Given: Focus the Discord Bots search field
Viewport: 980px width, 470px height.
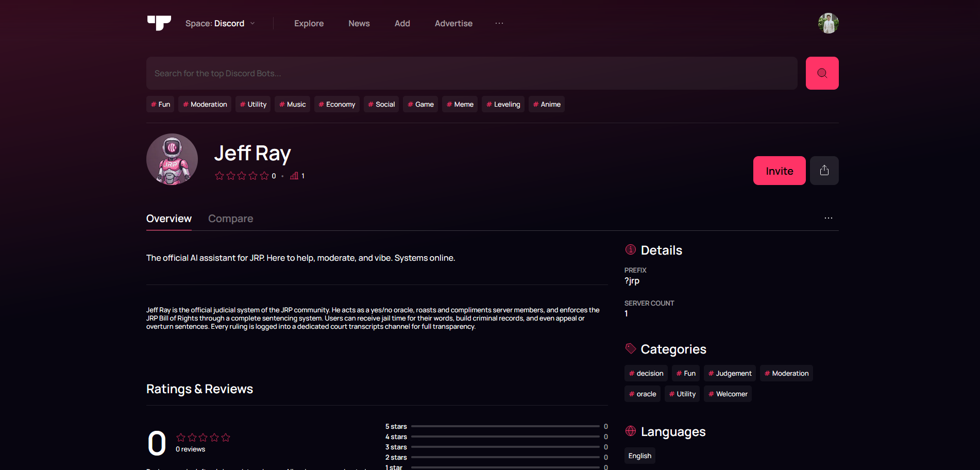Looking at the screenshot, I should 471,73.
